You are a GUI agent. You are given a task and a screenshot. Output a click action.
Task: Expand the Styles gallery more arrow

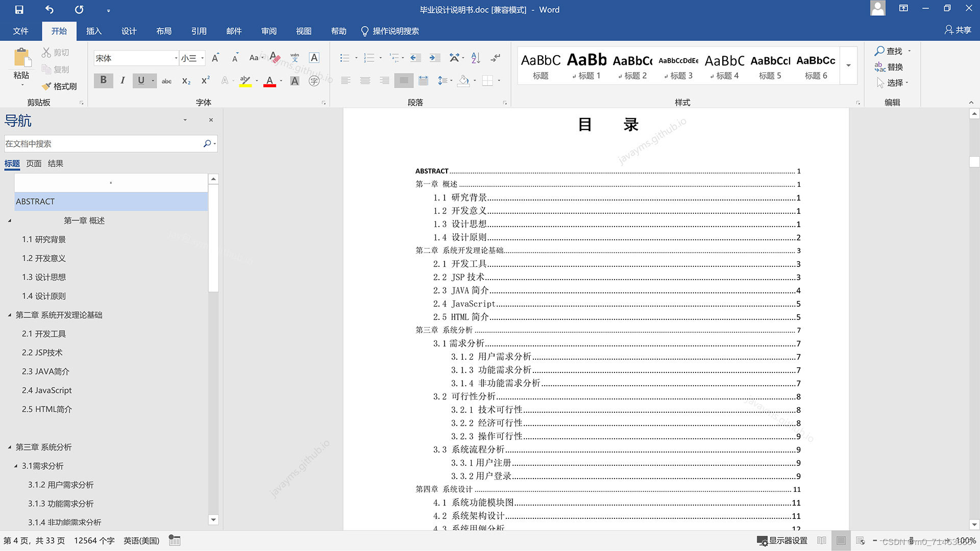click(x=848, y=65)
